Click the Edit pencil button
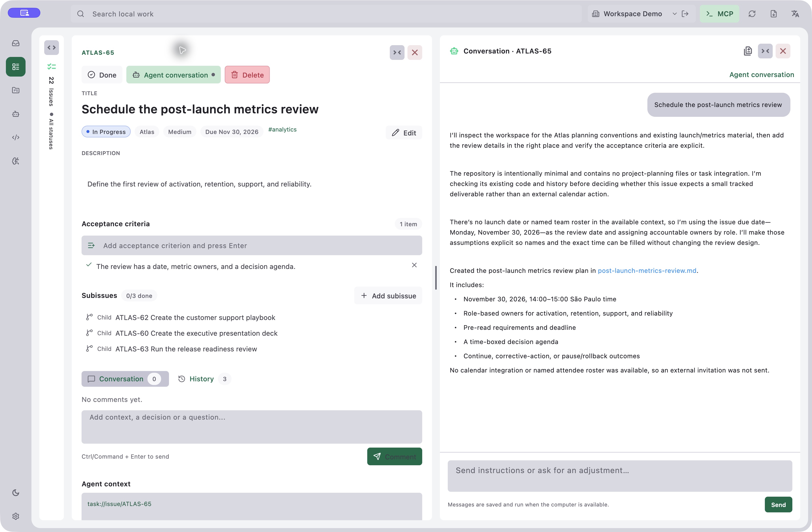Screen dimensions: 812x532 click(x=404, y=133)
